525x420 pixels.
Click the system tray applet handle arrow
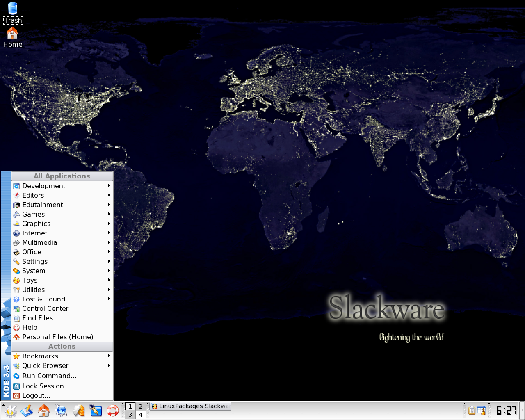point(465,404)
